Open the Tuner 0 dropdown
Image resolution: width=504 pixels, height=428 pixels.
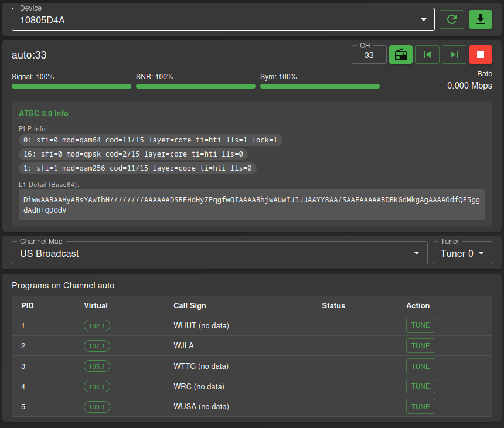[462, 253]
